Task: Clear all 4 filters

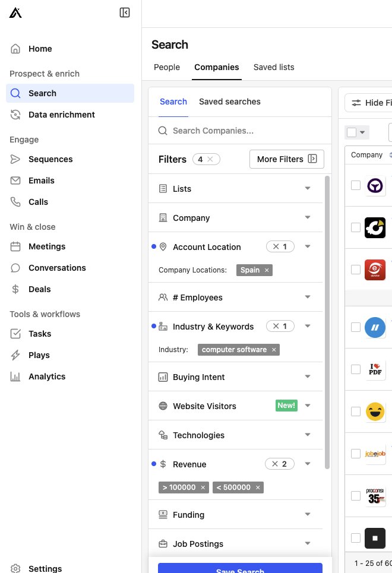Action: coord(210,159)
